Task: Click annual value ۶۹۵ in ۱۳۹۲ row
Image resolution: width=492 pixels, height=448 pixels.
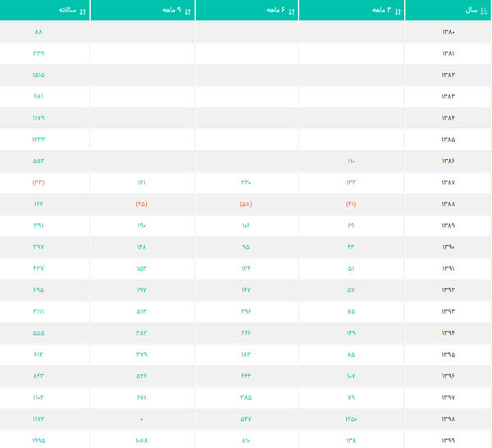Action: tap(39, 290)
